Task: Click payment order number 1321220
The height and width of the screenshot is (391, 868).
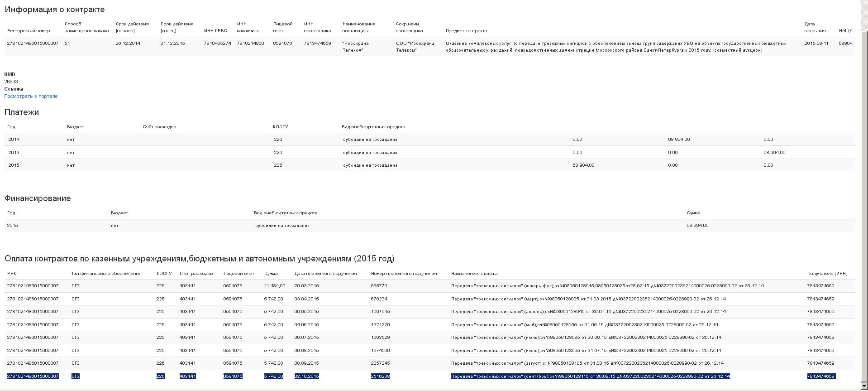Action: (x=380, y=325)
